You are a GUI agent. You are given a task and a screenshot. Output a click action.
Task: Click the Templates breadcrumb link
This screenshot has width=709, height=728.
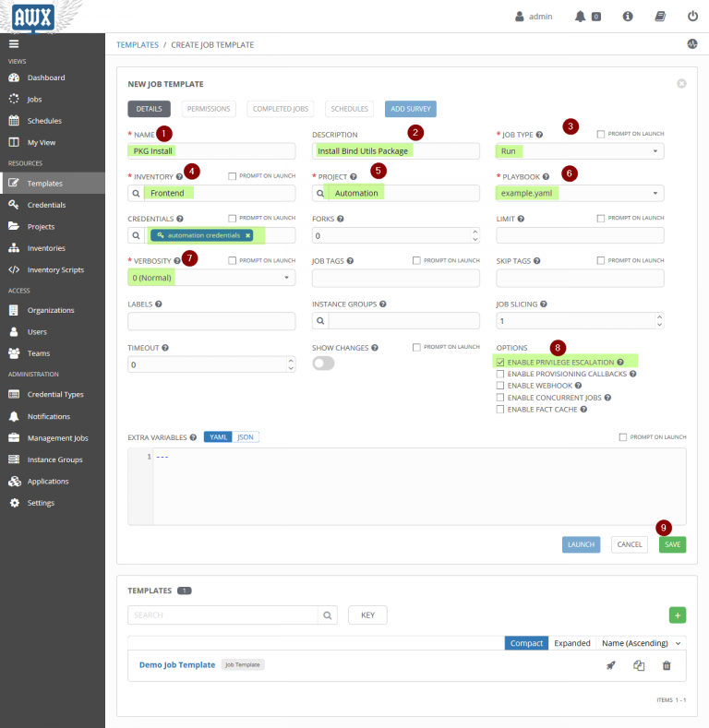[x=137, y=44]
